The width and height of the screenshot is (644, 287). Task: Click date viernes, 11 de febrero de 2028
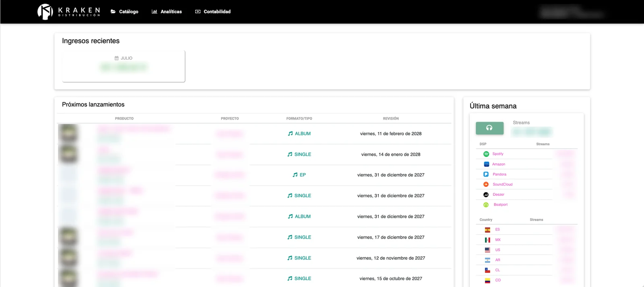click(391, 134)
